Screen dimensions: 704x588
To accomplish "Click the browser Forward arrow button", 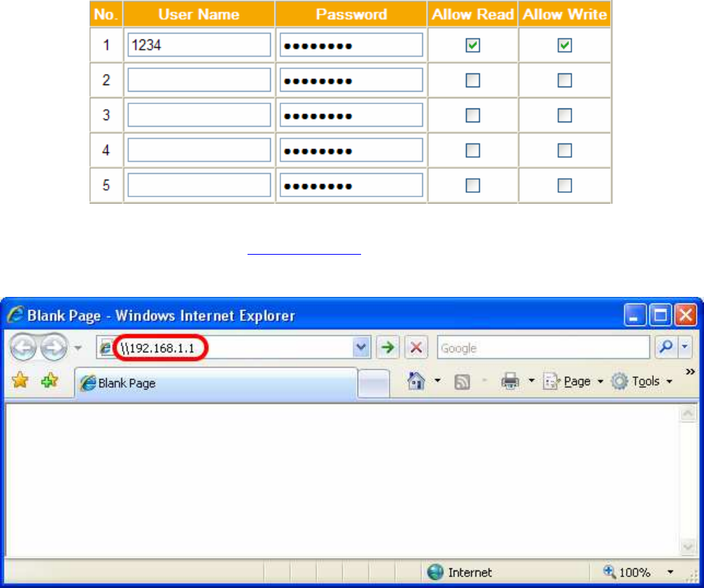I will (x=54, y=347).
